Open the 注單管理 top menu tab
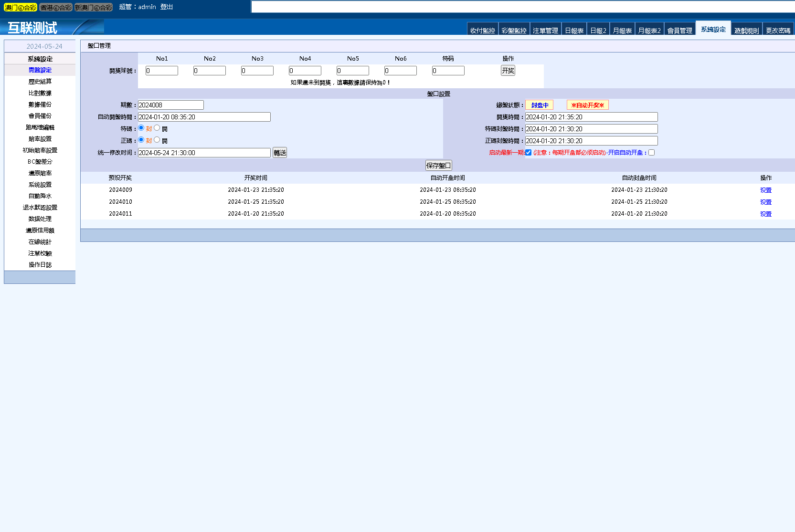The height and width of the screenshot is (532, 795). click(546, 30)
